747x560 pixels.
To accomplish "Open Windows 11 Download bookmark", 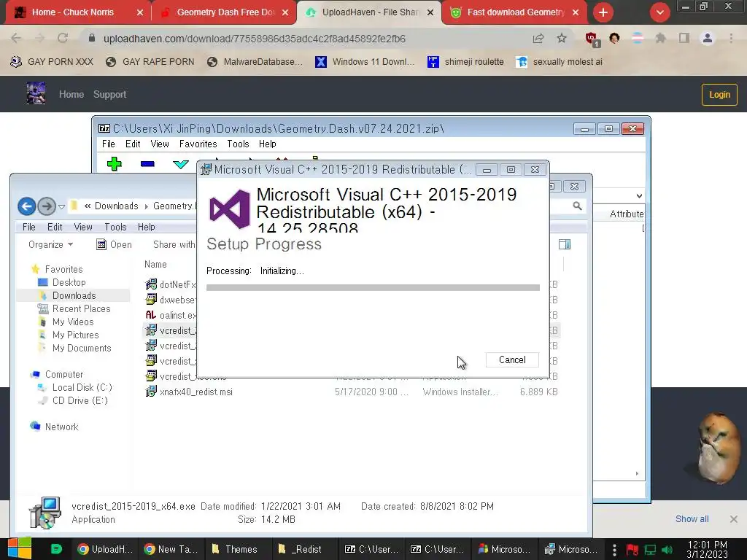I will (365, 61).
